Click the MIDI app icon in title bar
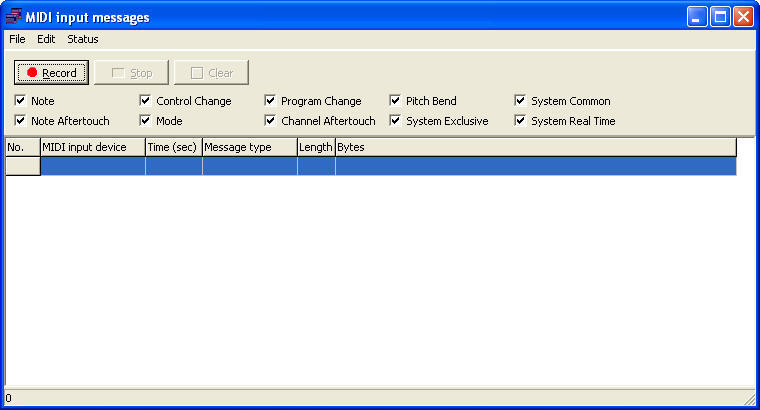This screenshot has width=760, height=410. coord(14,16)
